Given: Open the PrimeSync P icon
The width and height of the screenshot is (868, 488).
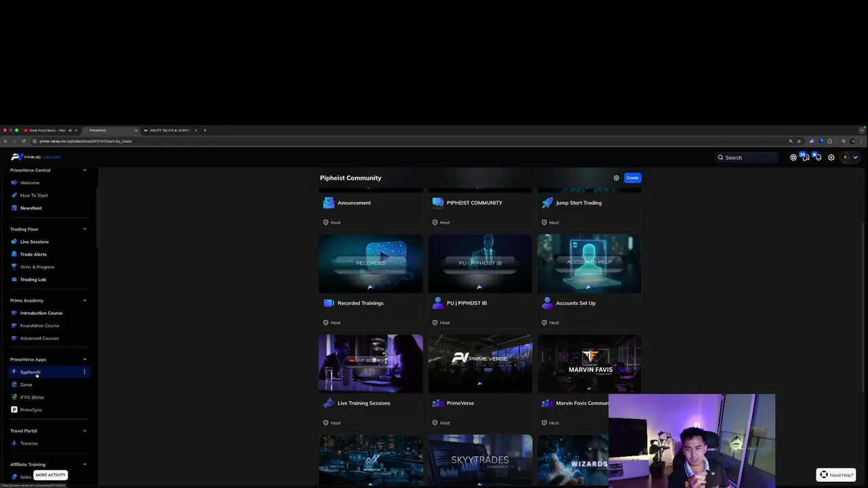Looking at the screenshot, I should coord(14,409).
